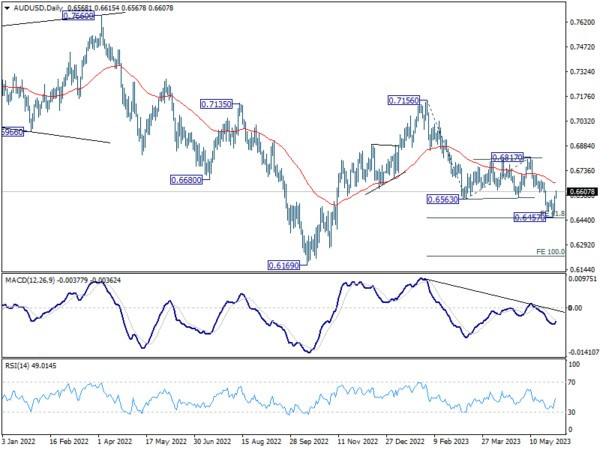Click the 0.76200 price axis value
This screenshot has height=450, width=600.
click(583, 22)
